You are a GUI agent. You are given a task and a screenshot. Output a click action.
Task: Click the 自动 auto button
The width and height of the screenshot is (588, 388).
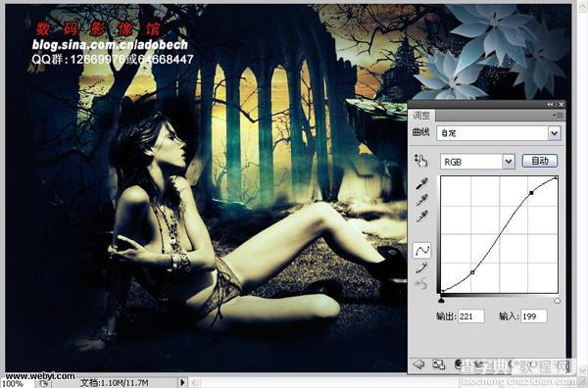coord(540,162)
